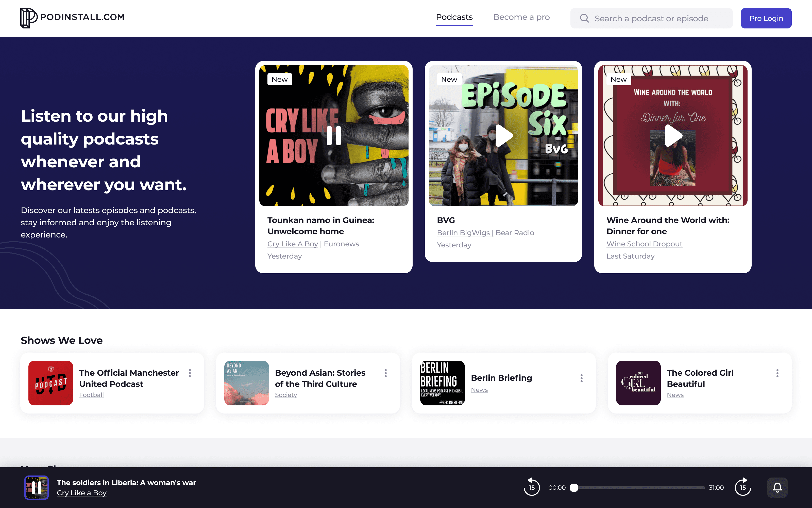Open the Cry Like A Boy show link in card

[x=293, y=244]
